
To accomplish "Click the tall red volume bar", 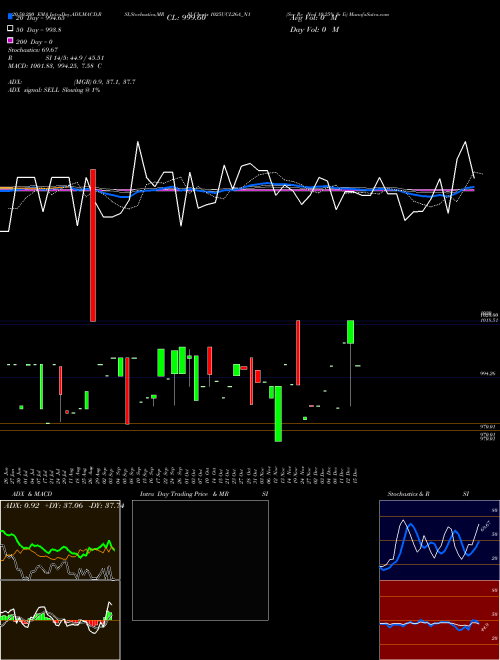I will [x=93, y=245].
